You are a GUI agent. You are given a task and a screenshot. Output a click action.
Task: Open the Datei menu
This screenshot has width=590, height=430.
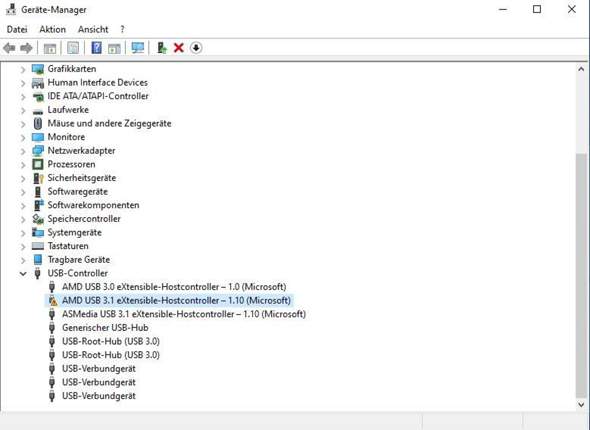[x=17, y=29]
